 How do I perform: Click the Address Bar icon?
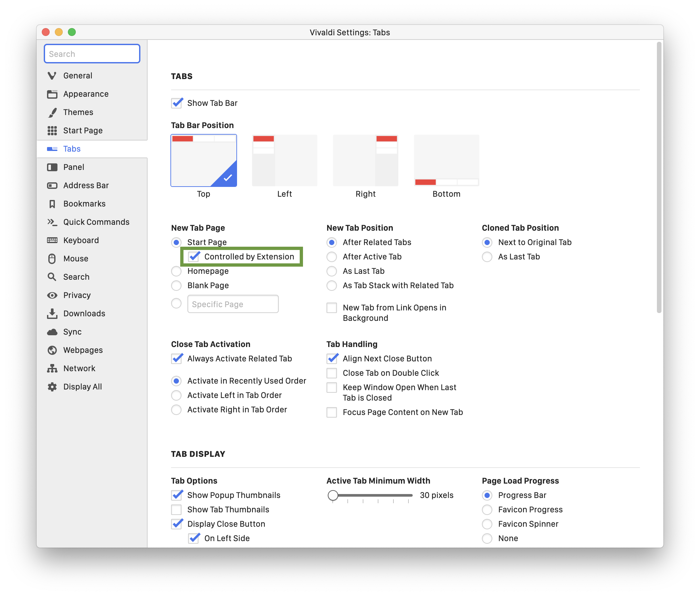pyautogui.click(x=52, y=186)
